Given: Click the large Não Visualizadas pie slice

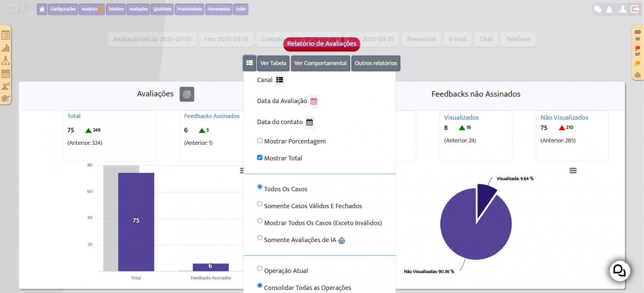Looking at the screenshot, I should tap(476, 227).
